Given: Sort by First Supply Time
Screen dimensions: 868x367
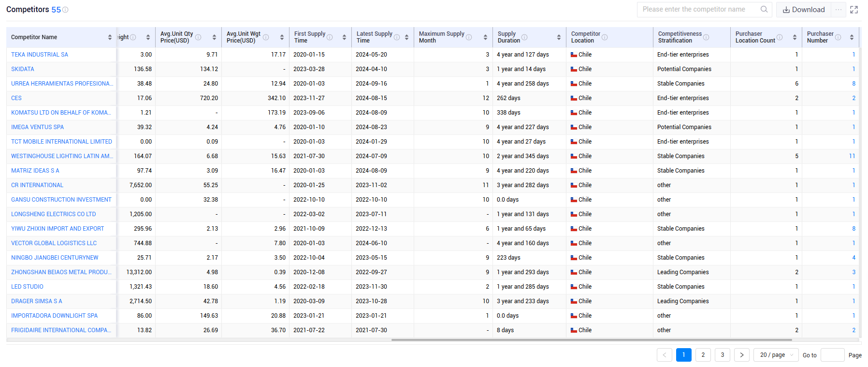Looking at the screenshot, I should coord(344,37).
